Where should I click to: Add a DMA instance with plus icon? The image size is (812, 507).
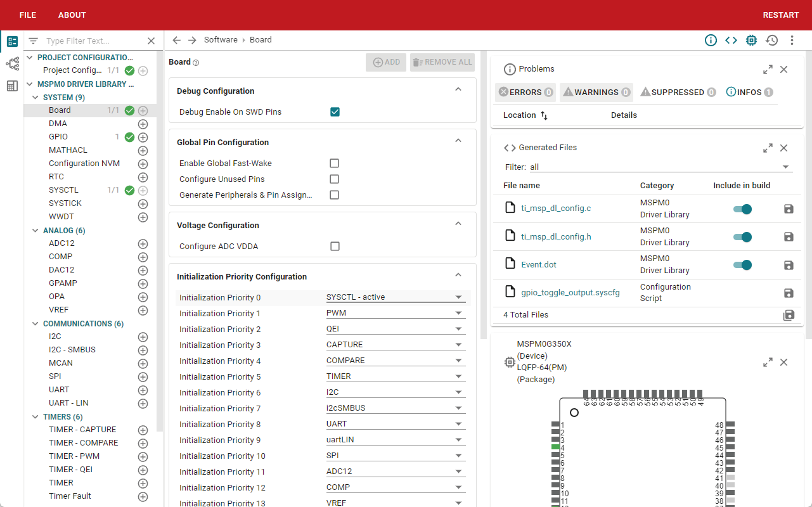(x=143, y=124)
